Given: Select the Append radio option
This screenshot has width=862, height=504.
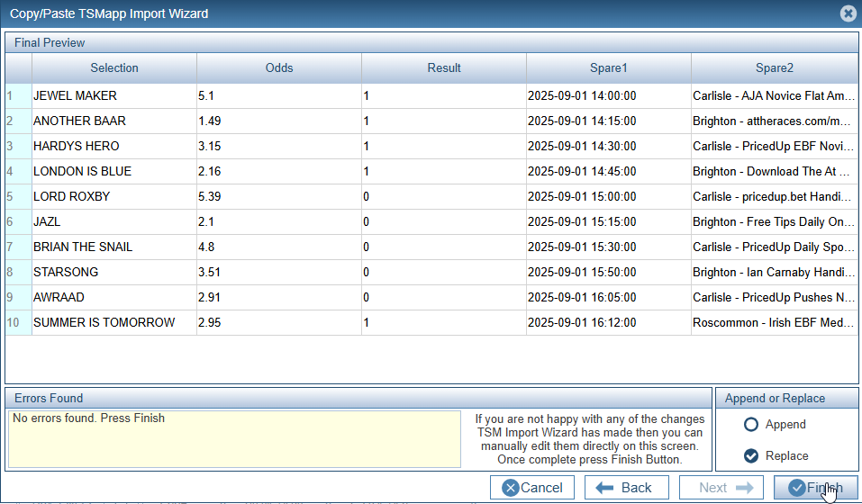Looking at the screenshot, I should point(751,425).
